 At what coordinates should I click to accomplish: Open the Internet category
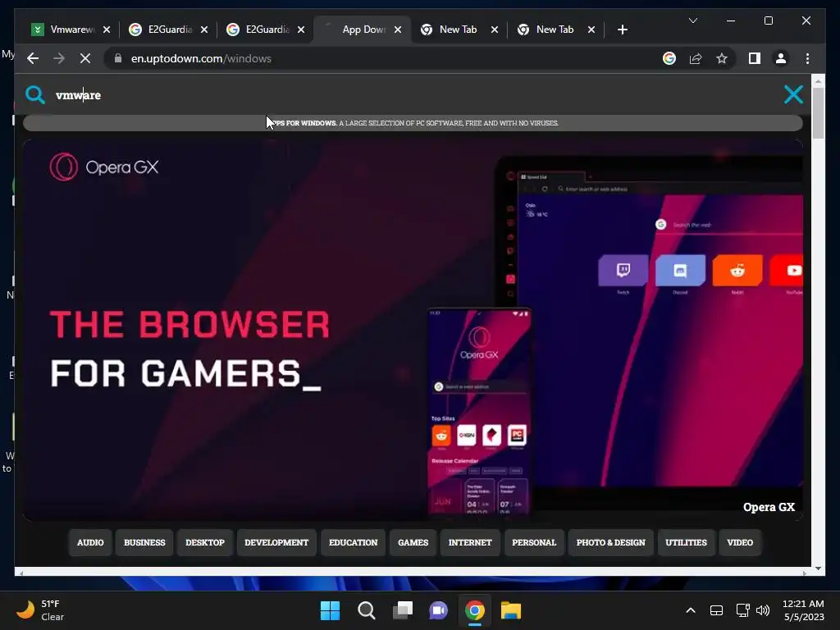tap(470, 542)
